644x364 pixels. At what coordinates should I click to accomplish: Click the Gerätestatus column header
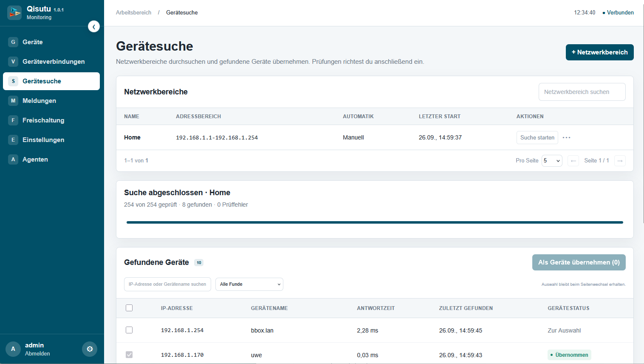(568, 308)
